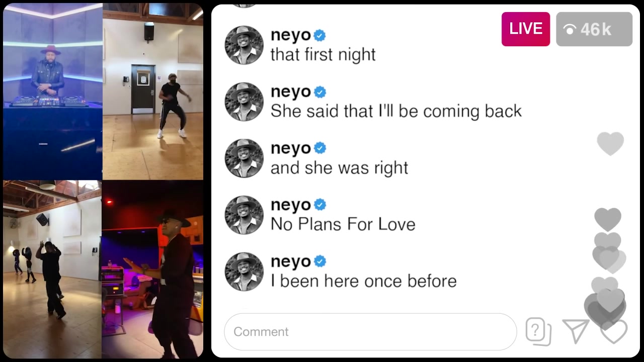Tap the heart like icon beside Comment
The width and height of the screenshot is (644, 362).
click(x=614, y=331)
